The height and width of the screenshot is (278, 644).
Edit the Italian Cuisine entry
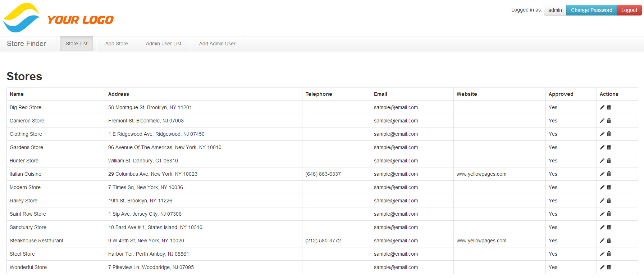602,174
